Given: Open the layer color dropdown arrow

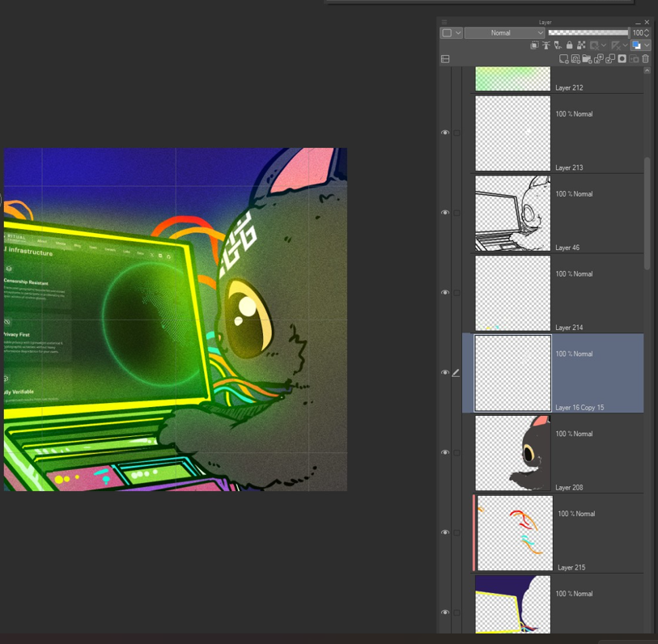Looking at the screenshot, I should pos(647,45).
